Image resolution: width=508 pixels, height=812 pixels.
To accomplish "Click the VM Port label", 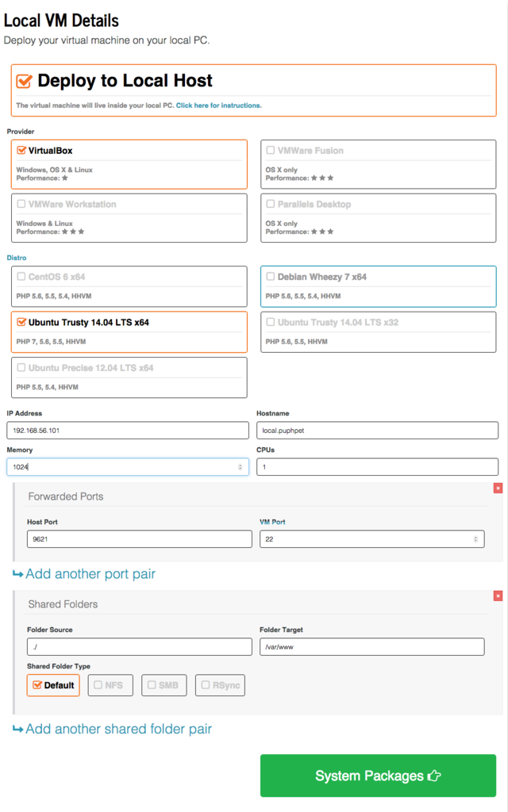I will pos(272,522).
